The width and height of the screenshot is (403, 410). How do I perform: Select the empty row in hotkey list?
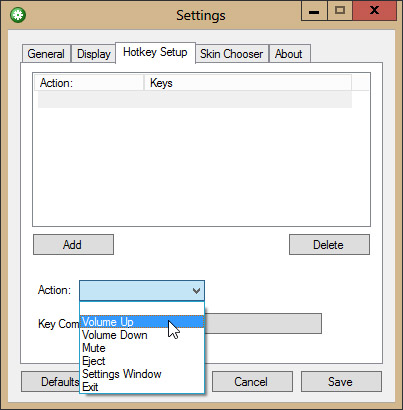pos(195,100)
